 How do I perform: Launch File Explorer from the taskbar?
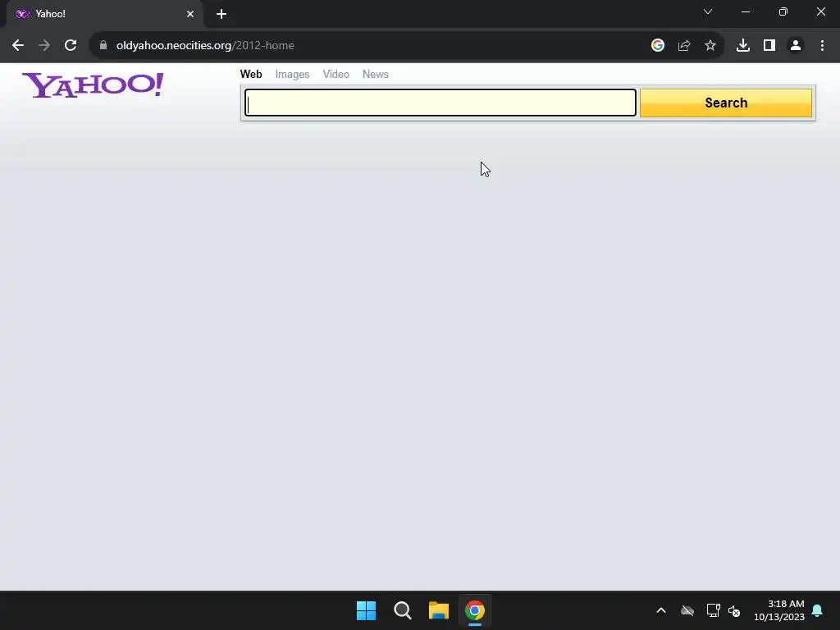tap(439, 610)
